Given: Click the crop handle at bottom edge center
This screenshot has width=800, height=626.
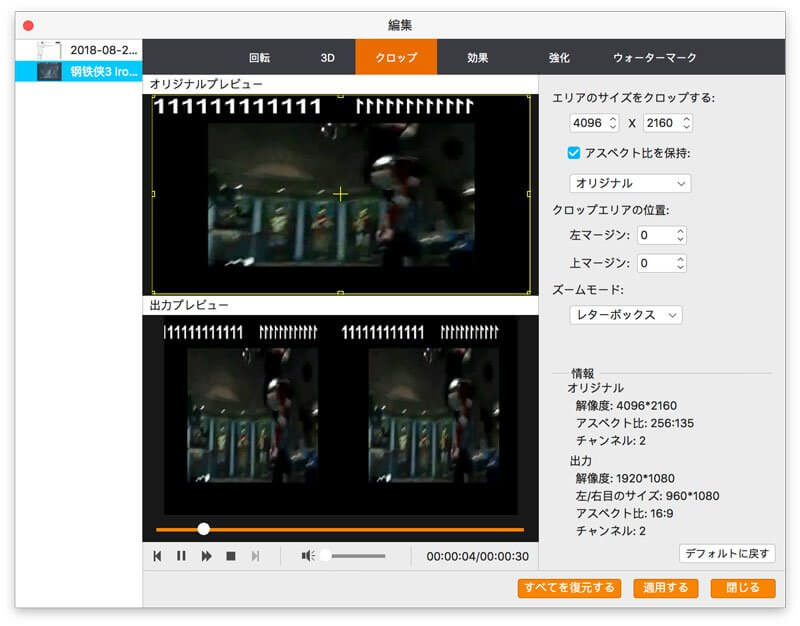Looking at the screenshot, I should pyautogui.click(x=340, y=293).
